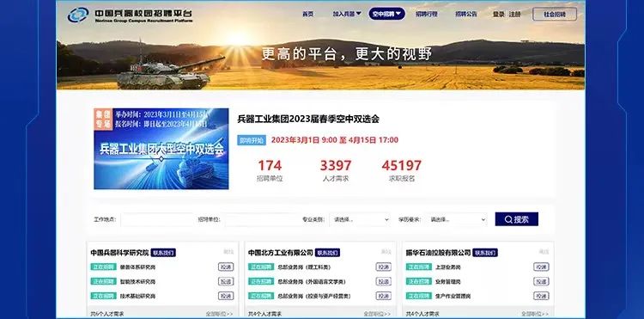Click the China North Industries logo icon
Image resolution: width=644 pixels, height=319 pixels.
pos(78,15)
